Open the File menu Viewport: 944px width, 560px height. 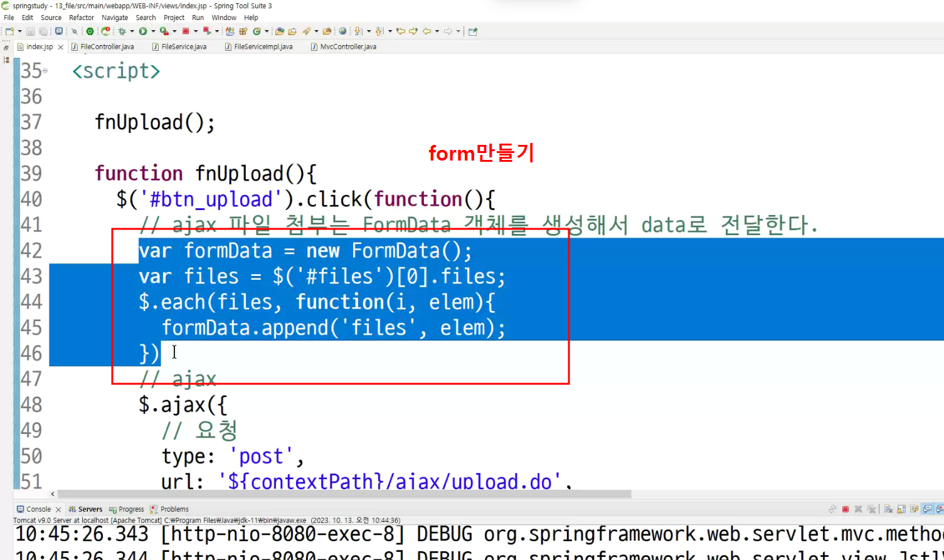pyautogui.click(x=9, y=18)
